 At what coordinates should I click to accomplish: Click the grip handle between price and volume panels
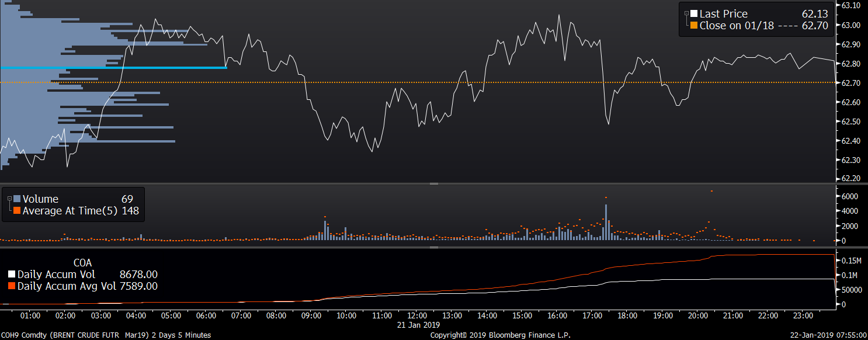point(433,183)
